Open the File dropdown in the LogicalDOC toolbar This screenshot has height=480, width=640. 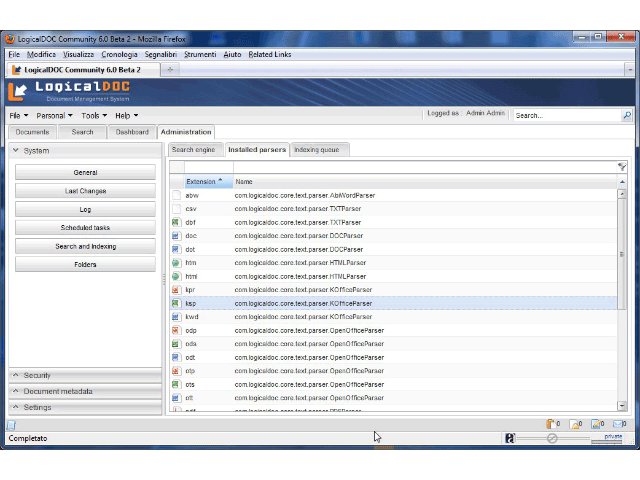coord(19,116)
